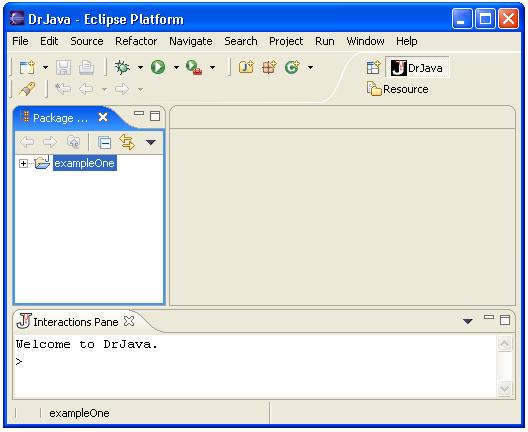Click the External Tools run icon
528x432 pixels.
click(x=194, y=67)
